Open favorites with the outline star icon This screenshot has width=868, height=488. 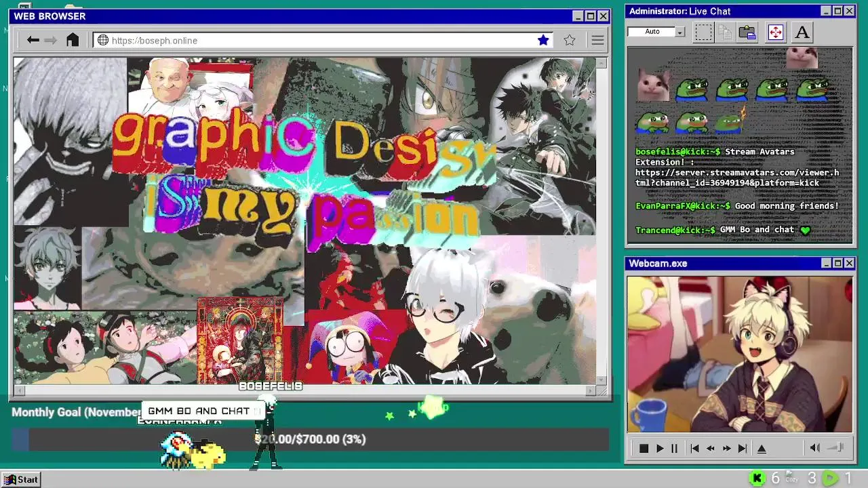(570, 41)
